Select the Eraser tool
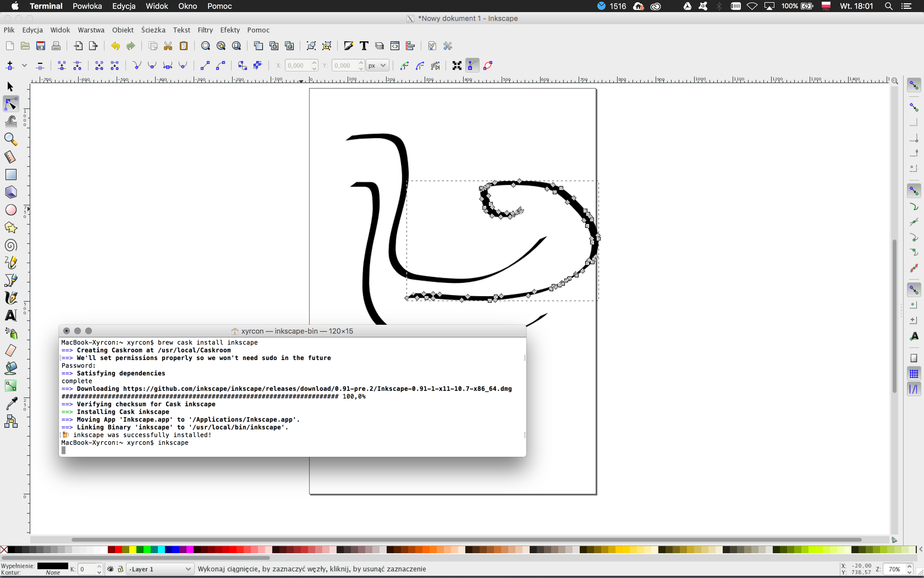 point(11,351)
